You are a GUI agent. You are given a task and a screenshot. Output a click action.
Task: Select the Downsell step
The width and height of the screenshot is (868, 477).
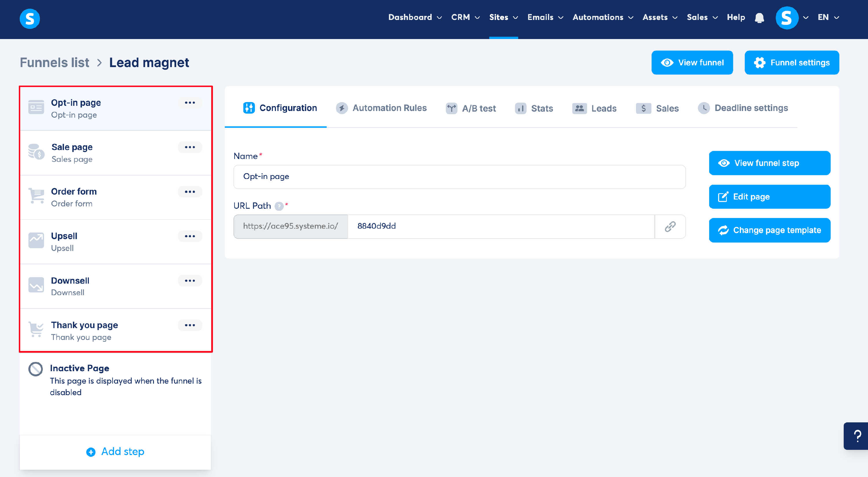tap(115, 286)
